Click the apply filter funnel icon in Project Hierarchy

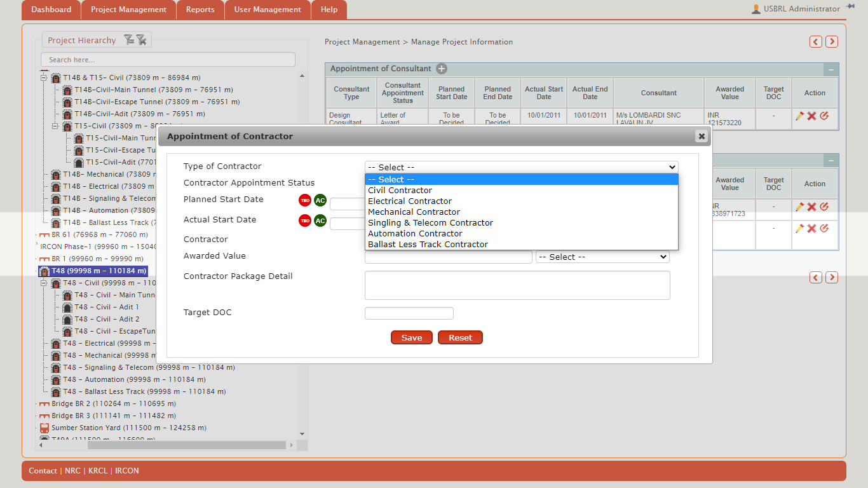pyautogui.click(x=128, y=40)
